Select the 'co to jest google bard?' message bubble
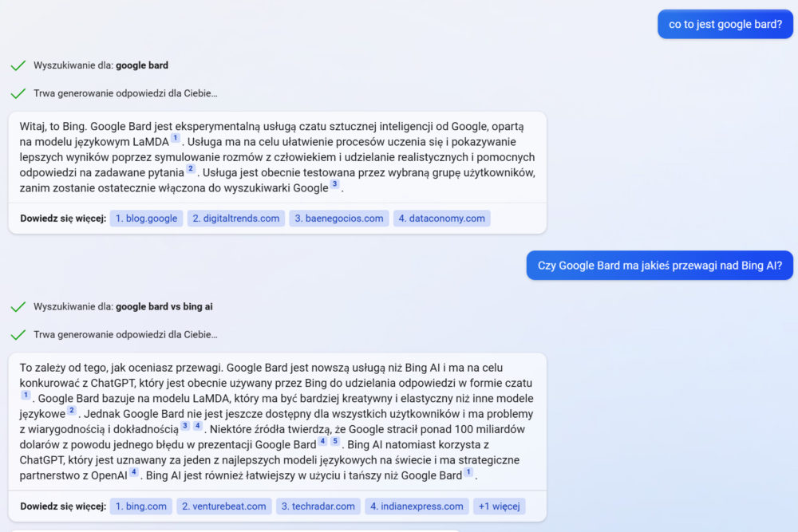 [725, 24]
